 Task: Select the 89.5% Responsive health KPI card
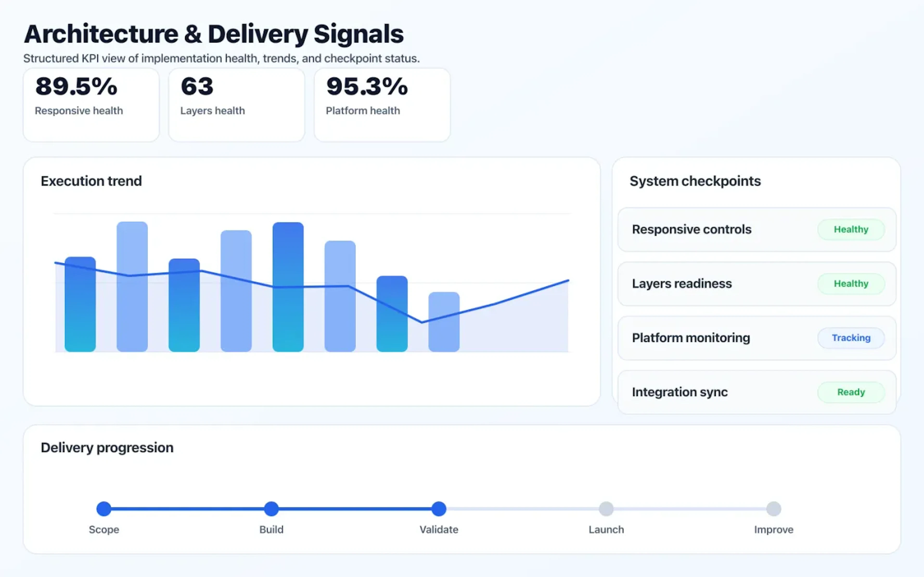[91, 104]
